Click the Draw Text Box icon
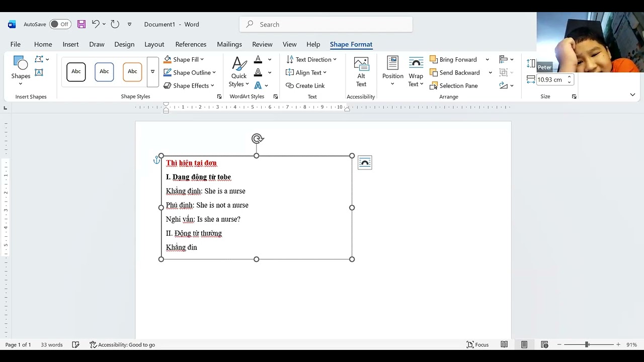The width and height of the screenshot is (644, 362). click(x=39, y=72)
